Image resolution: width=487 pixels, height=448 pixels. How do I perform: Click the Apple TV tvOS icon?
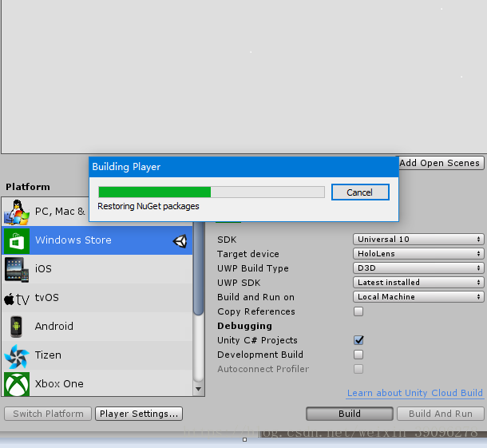(x=17, y=299)
